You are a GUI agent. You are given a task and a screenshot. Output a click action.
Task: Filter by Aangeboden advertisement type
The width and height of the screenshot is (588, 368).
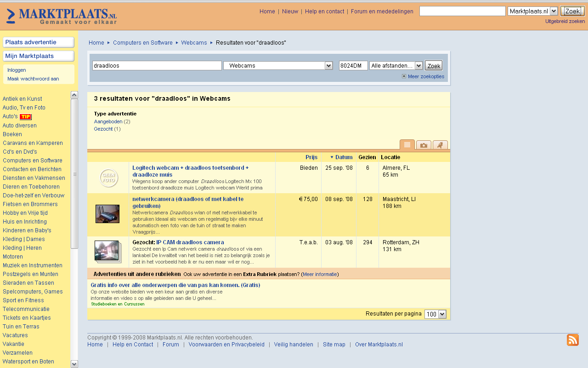click(x=108, y=121)
